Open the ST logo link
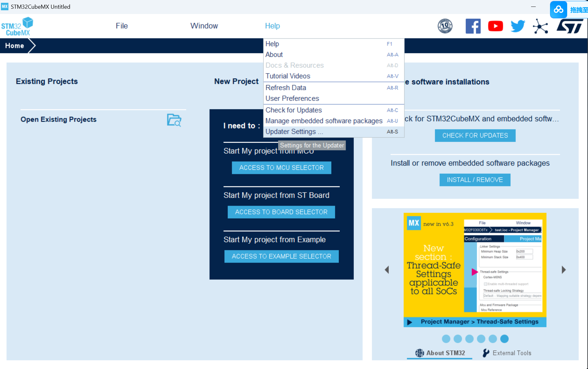Viewport: 588px width, 369px height. pyautogui.click(x=570, y=26)
